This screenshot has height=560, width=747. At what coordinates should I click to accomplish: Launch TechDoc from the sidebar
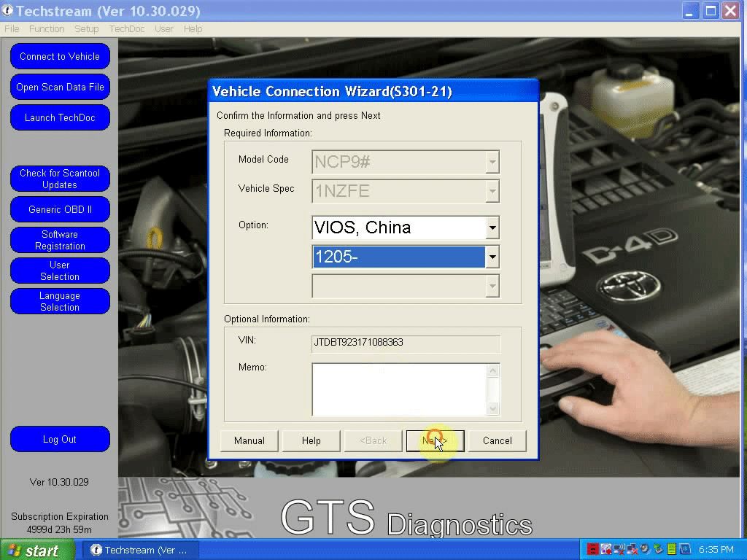tap(60, 117)
